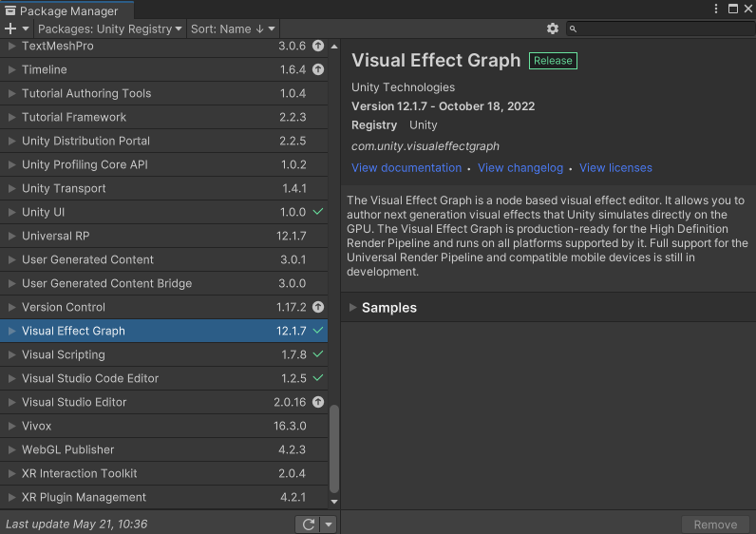Open the Packages: Unity Registry dropdown
The width and height of the screenshot is (756, 534).
tap(110, 29)
